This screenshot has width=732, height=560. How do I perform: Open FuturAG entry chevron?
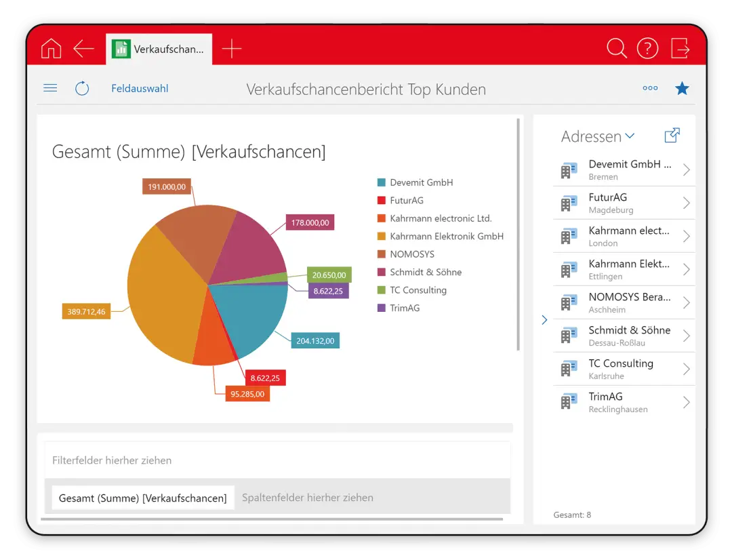point(686,203)
